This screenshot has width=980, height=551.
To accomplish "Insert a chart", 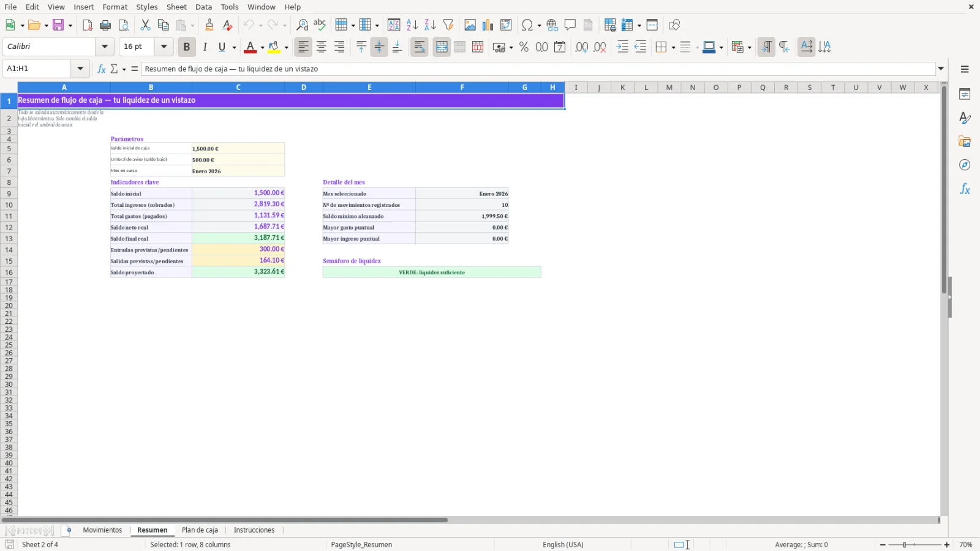I will click(x=488, y=25).
